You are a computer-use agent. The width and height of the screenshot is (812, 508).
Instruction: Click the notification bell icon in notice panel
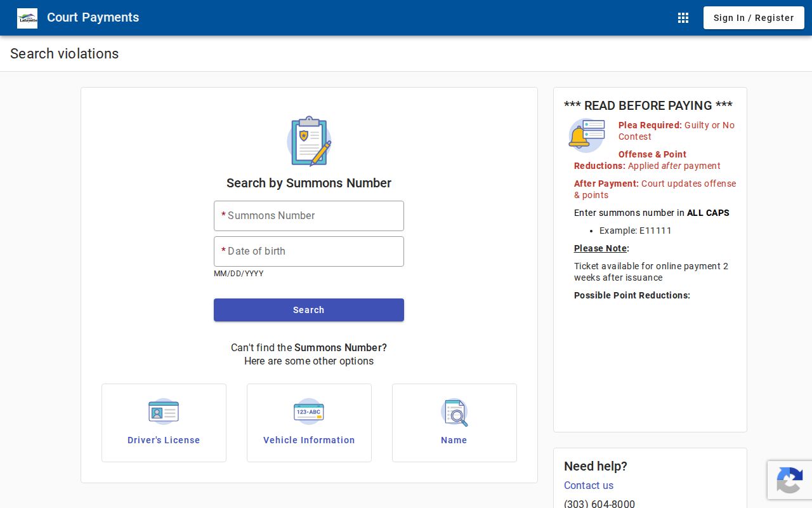coord(586,135)
